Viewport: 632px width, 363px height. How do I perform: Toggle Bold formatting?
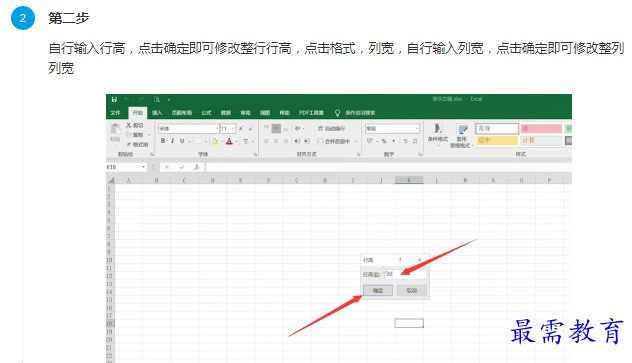[163, 141]
